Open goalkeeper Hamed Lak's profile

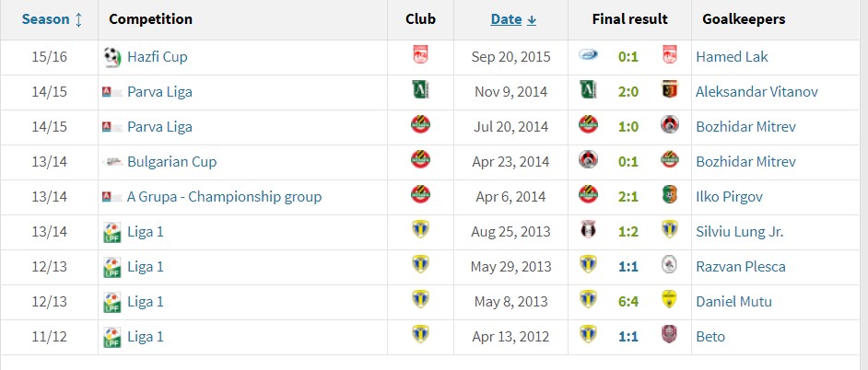pos(732,57)
